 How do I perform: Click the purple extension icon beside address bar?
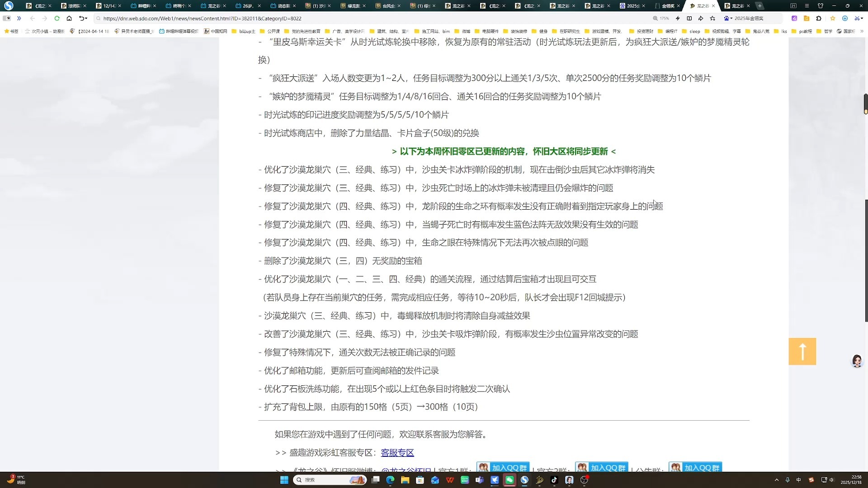point(794,19)
